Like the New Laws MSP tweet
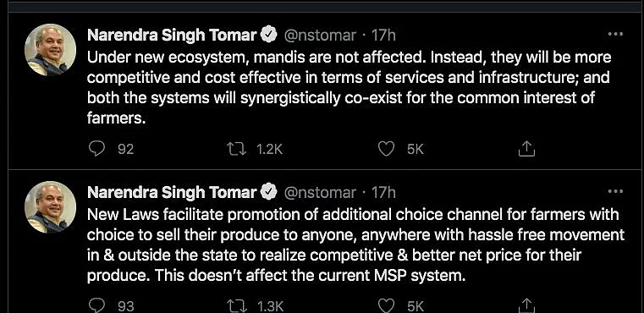 tap(386, 305)
